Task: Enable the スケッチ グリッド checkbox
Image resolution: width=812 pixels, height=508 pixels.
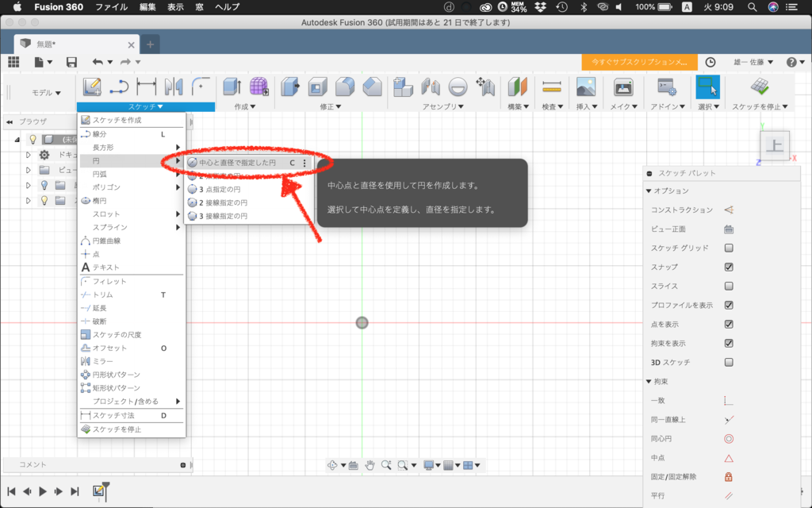Action: tap(729, 248)
